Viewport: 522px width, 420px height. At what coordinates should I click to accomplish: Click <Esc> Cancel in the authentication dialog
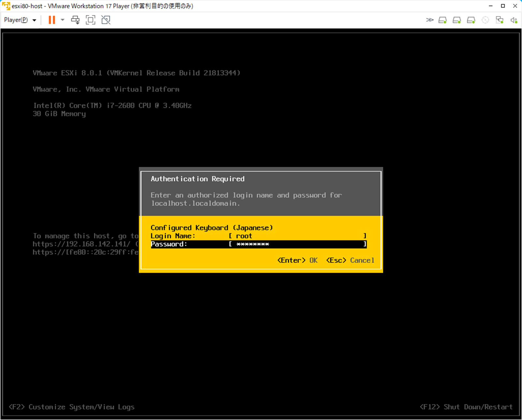(x=350, y=260)
